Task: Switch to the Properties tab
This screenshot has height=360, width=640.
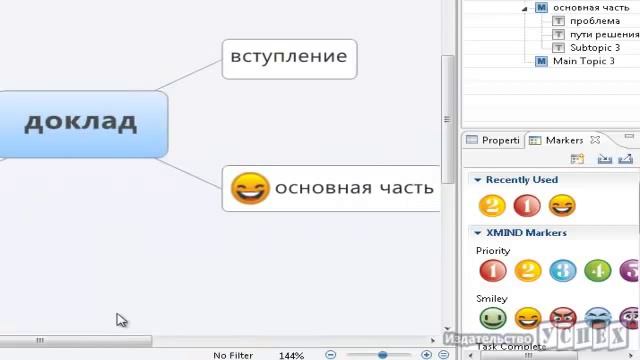Action: [x=493, y=140]
